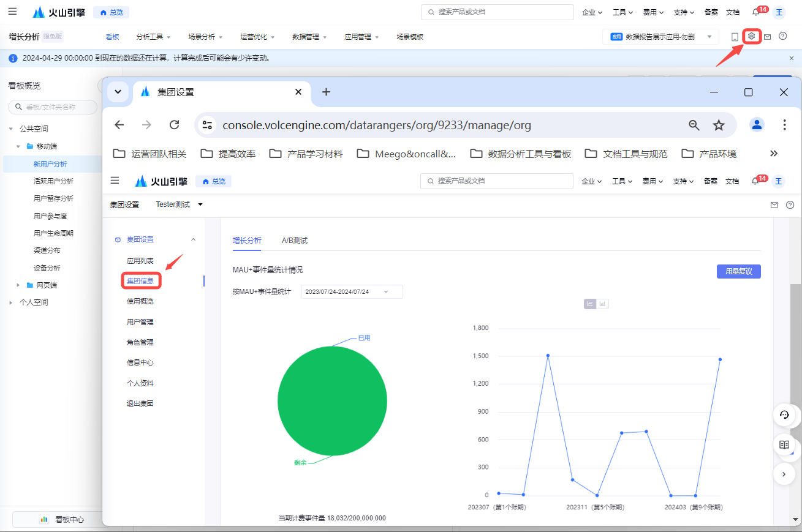Click the Chrome address bar URL
802x532 pixels.
point(377,125)
